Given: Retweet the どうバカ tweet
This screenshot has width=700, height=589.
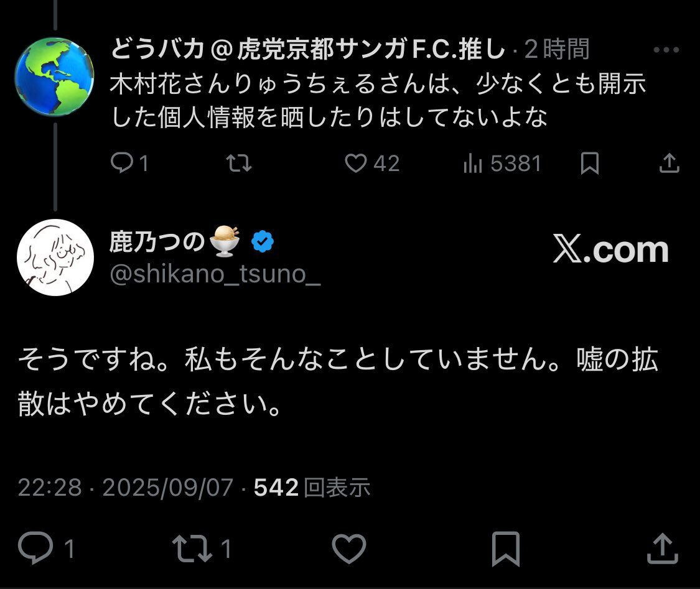Looking at the screenshot, I should tap(238, 163).
